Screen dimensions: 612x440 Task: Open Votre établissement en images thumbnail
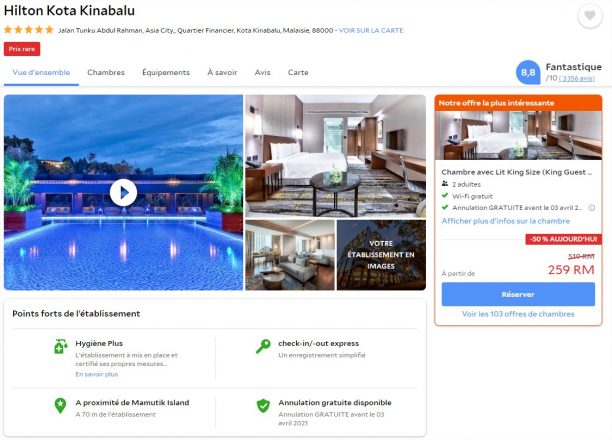coord(381,255)
